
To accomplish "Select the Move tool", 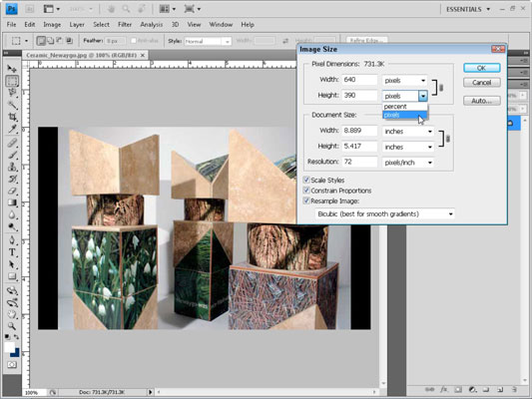I will 12,69.
